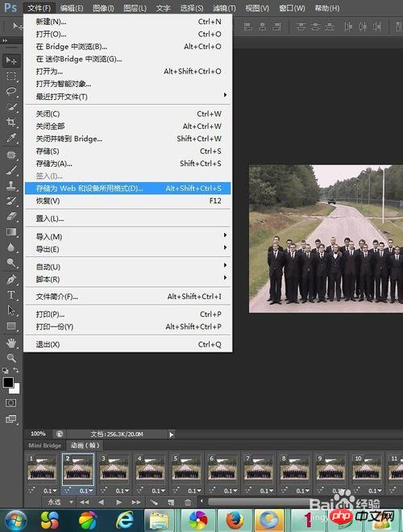This screenshot has height=532, width=403.
Task: Select the Rectangle shape tool
Action: pos(11,326)
